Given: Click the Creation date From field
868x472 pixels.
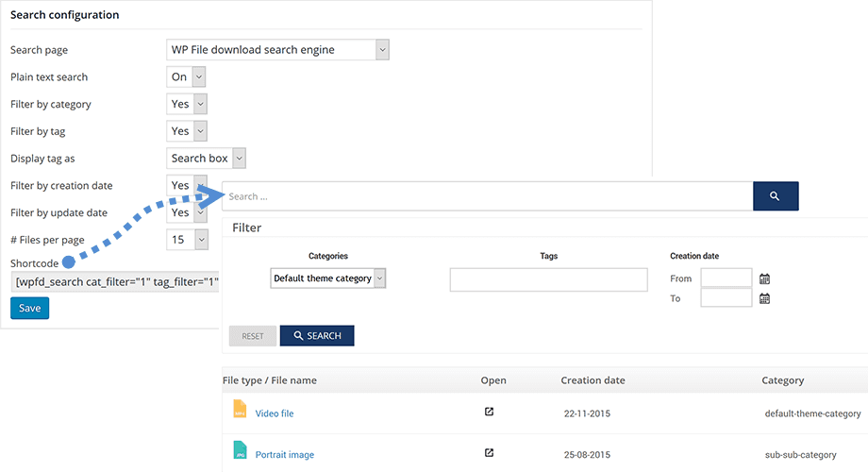Looking at the screenshot, I should click(726, 278).
